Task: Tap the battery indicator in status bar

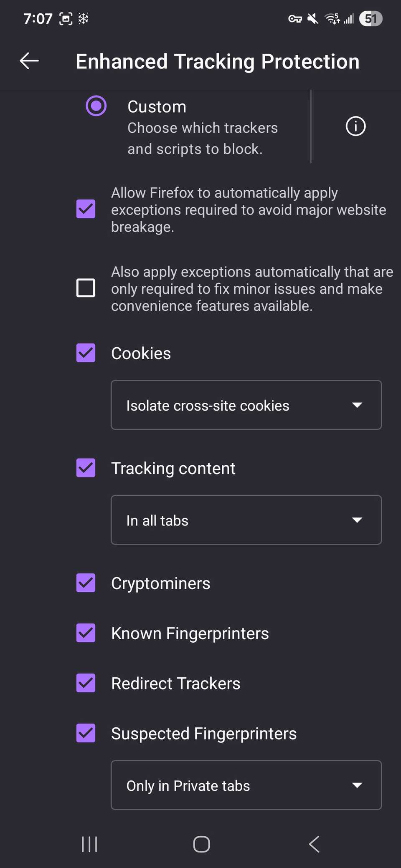Action: pos(371,19)
